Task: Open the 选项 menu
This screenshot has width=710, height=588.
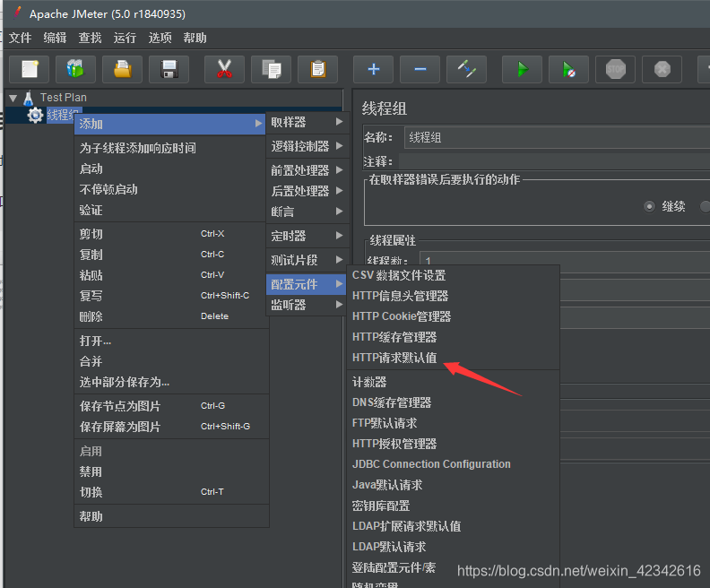Action: pyautogui.click(x=160, y=38)
